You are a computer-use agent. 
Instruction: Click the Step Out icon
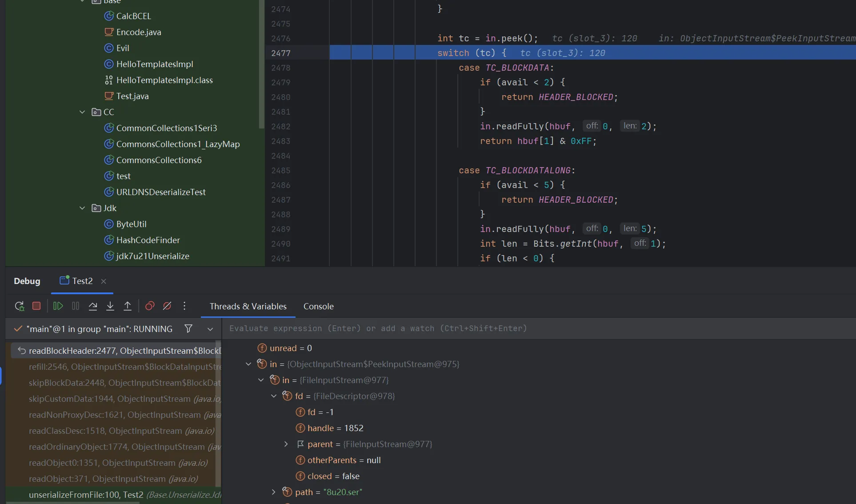tap(128, 306)
